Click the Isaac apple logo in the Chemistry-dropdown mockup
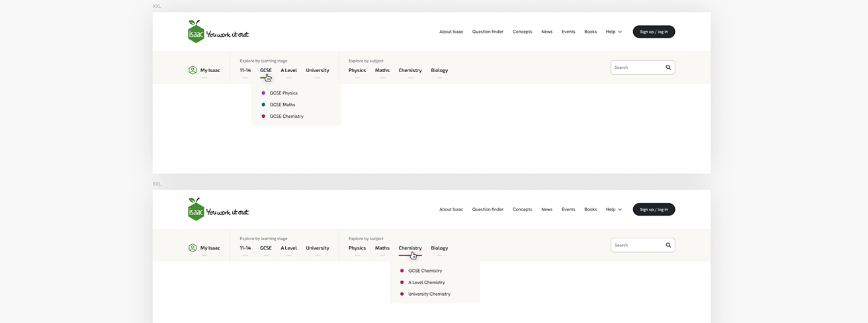Screen dimensions: 868x323 click(x=196, y=208)
